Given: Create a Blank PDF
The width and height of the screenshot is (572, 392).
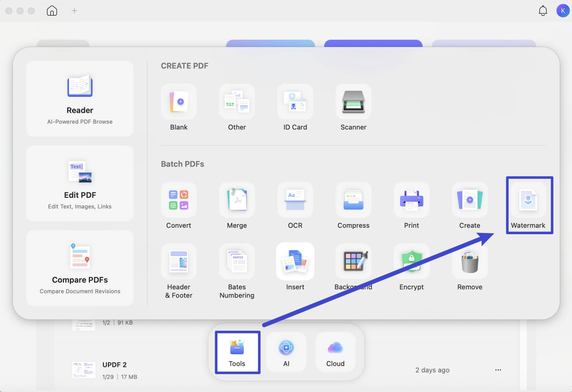Looking at the screenshot, I should coord(179,102).
